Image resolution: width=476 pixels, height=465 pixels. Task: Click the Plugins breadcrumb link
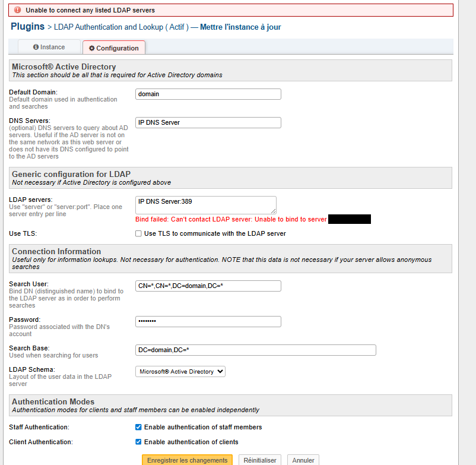coord(27,27)
